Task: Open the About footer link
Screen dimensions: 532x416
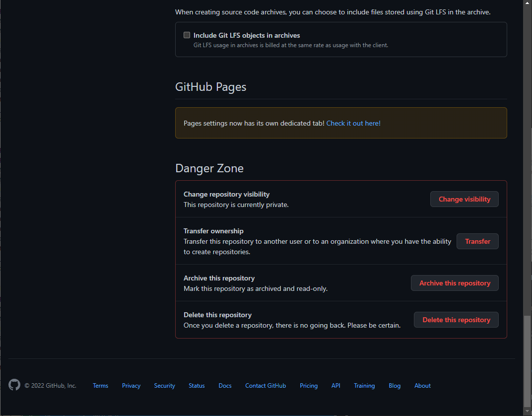Action: 422,385
